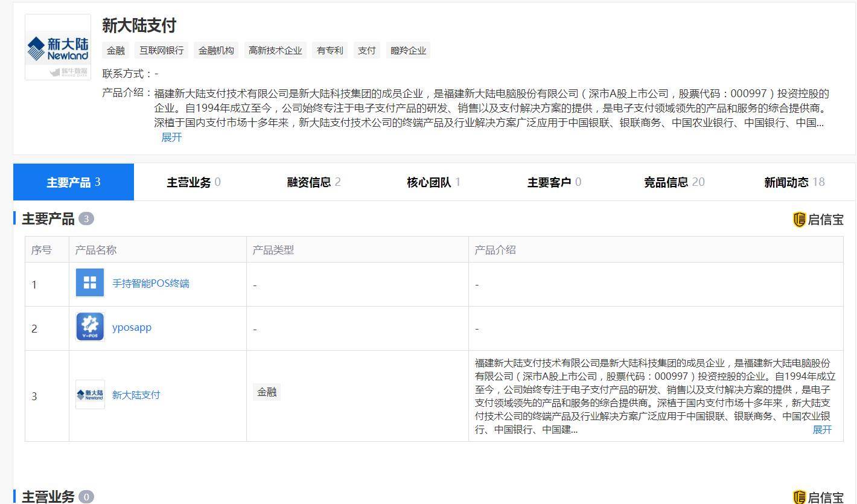This screenshot has height=504, width=857.
Task: Open the 融资信息 tab
Action: tap(314, 182)
